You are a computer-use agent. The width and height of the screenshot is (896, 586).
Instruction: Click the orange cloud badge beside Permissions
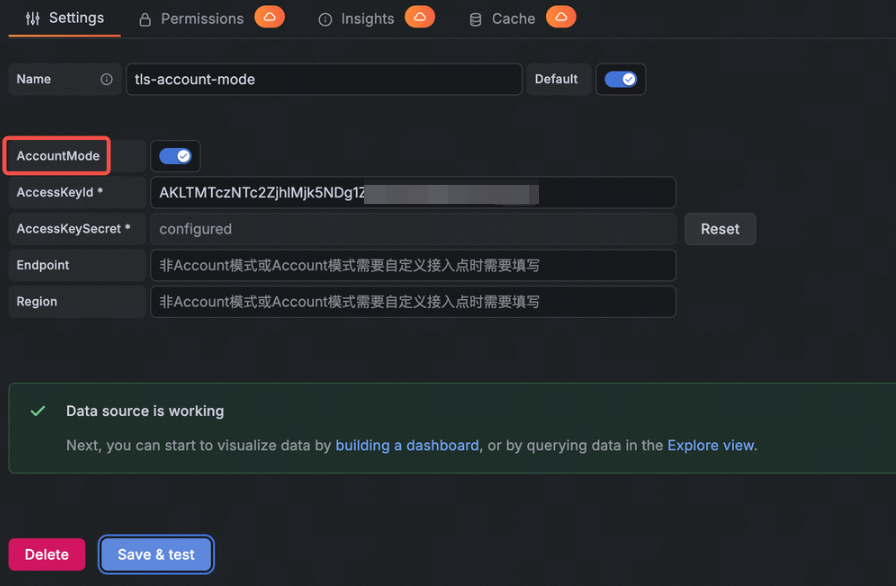[269, 17]
